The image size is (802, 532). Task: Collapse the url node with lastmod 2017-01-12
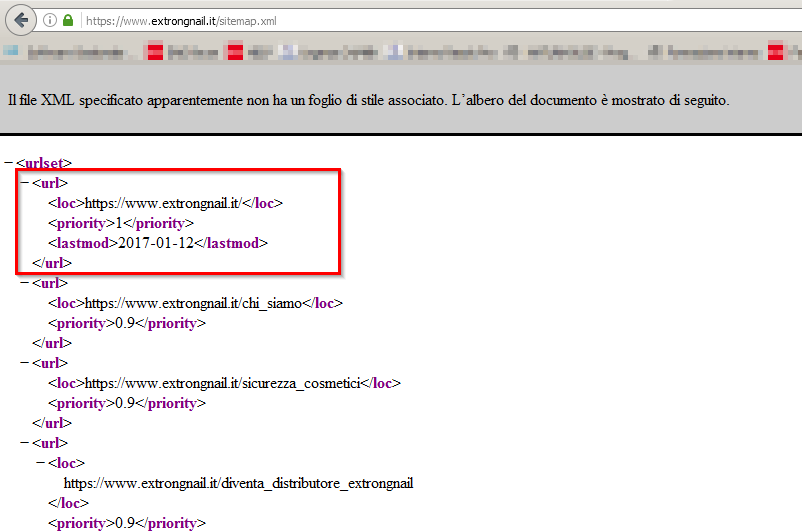coord(25,183)
